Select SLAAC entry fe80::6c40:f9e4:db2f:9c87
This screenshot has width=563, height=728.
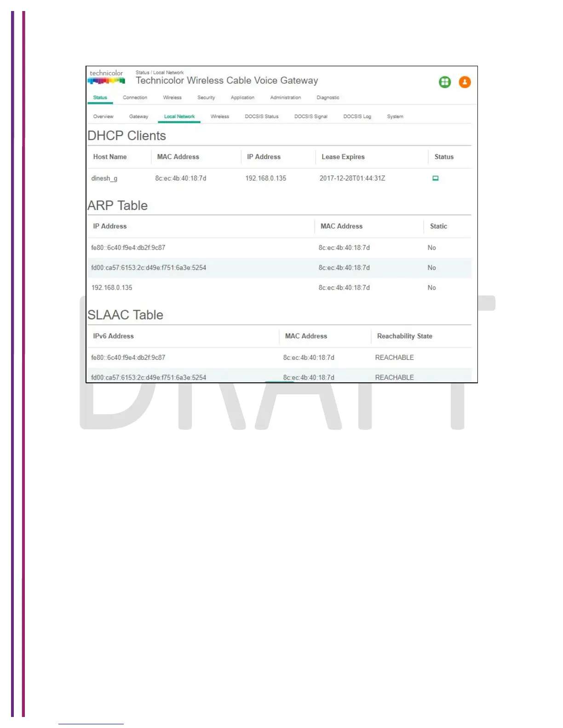click(128, 358)
